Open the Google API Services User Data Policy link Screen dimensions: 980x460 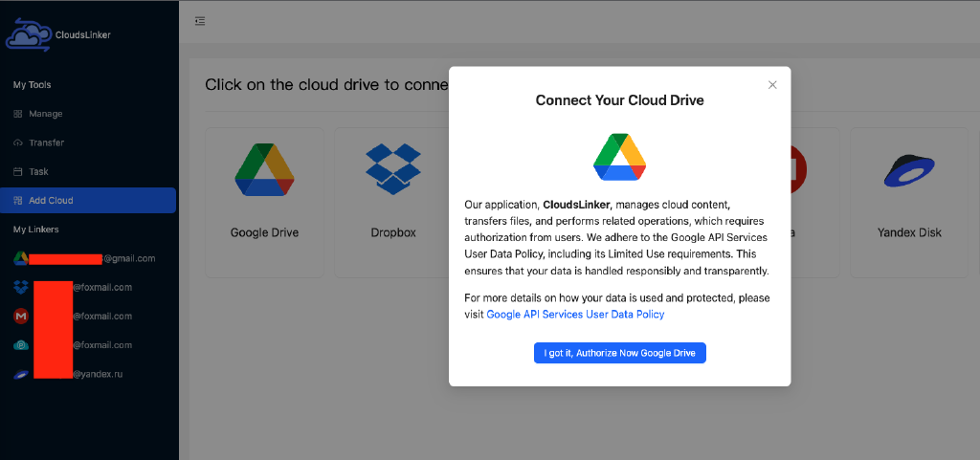575,315
